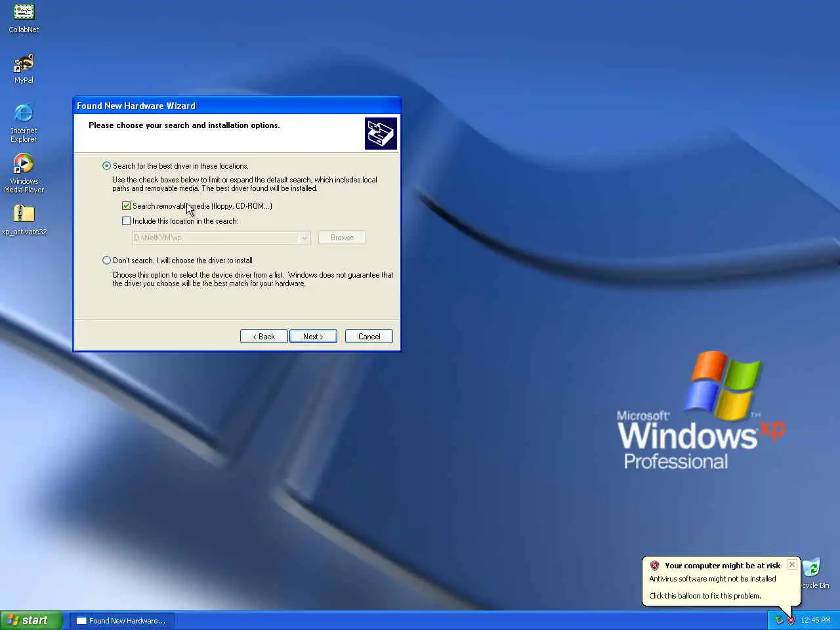Click 'Your computer might be at risk' balloon title
Screen dimensions: 840x630
pos(722,566)
